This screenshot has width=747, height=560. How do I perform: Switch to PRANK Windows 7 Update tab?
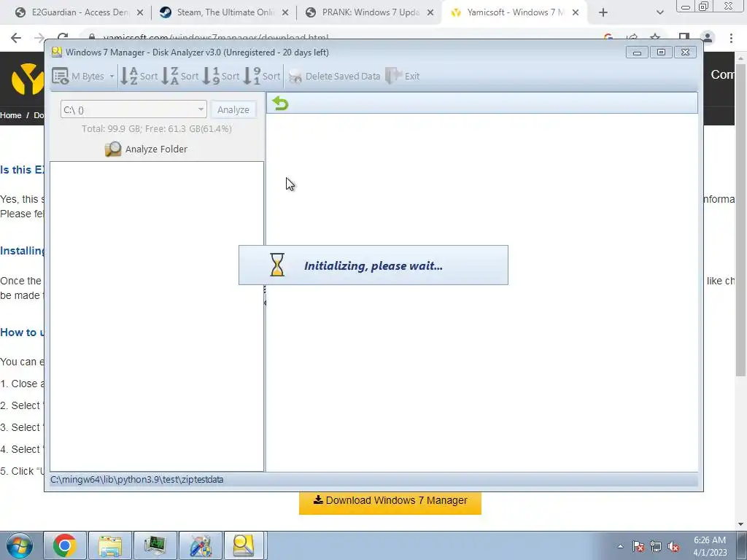point(369,12)
